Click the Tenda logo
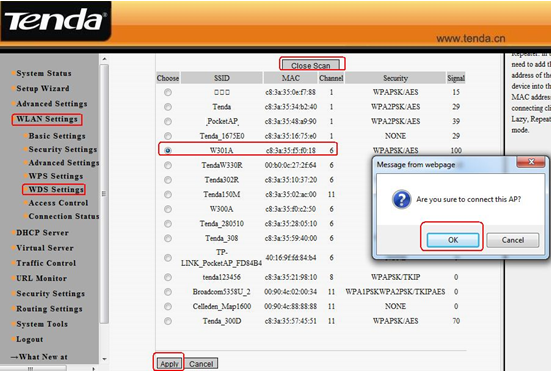 (x=56, y=20)
